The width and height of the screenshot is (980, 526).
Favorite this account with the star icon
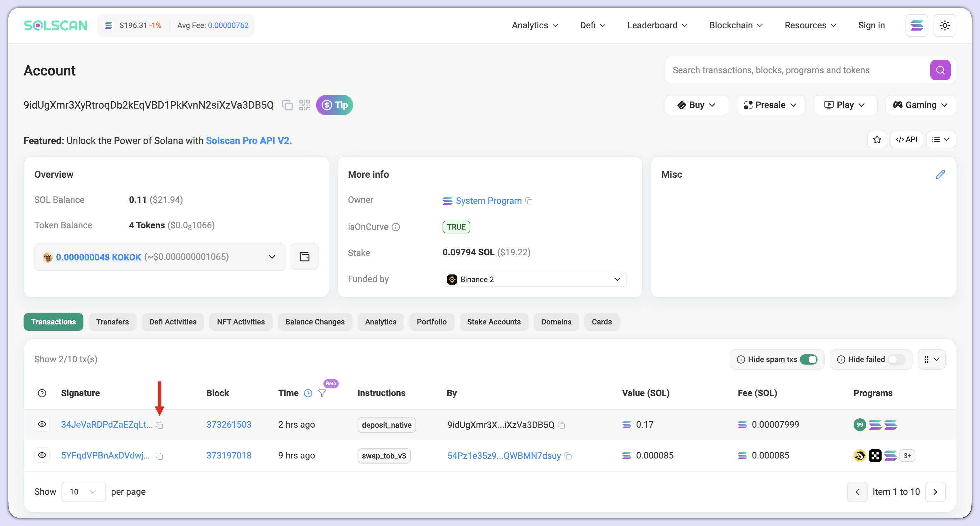(x=877, y=139)
